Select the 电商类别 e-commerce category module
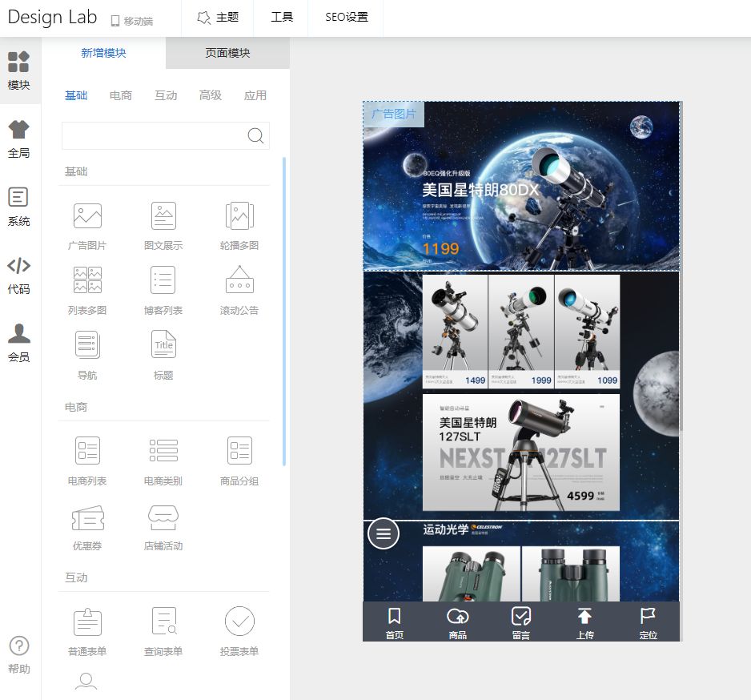Screen dimensions: 751x700 [x=163, y=461]
